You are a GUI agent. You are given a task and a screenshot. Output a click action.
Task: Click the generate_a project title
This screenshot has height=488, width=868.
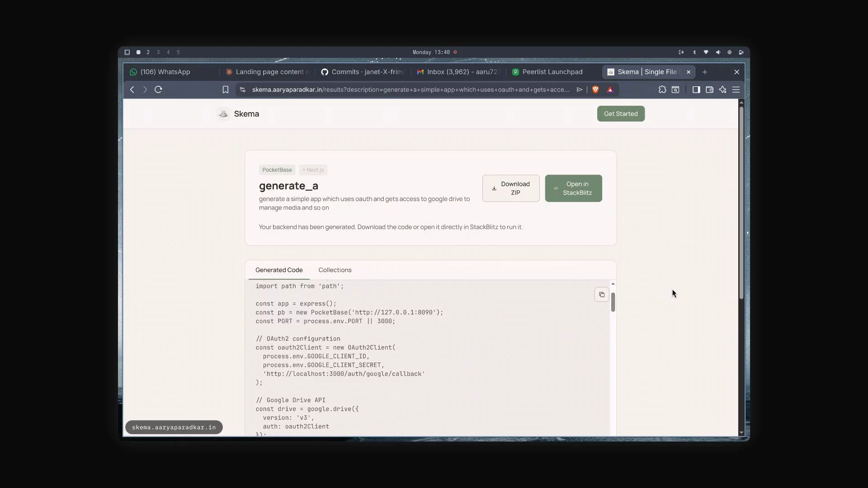pyautogui.click(x=288, y=186)
